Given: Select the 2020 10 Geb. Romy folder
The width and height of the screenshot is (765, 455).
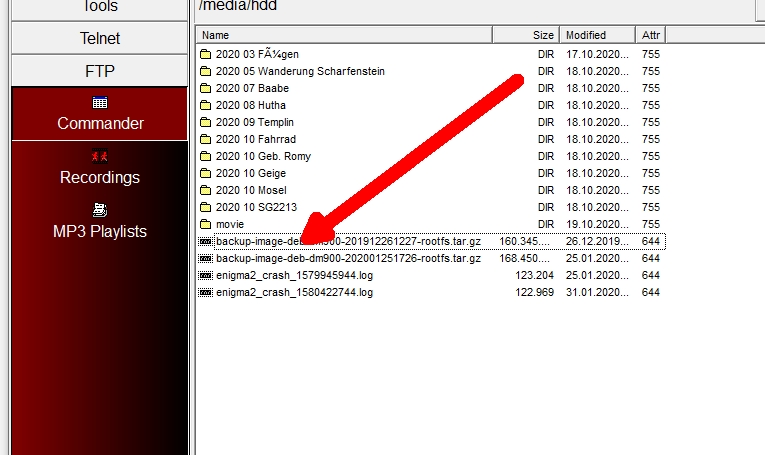Looking at the screenshot, I should pyautogui.click(x=264, y=156).
